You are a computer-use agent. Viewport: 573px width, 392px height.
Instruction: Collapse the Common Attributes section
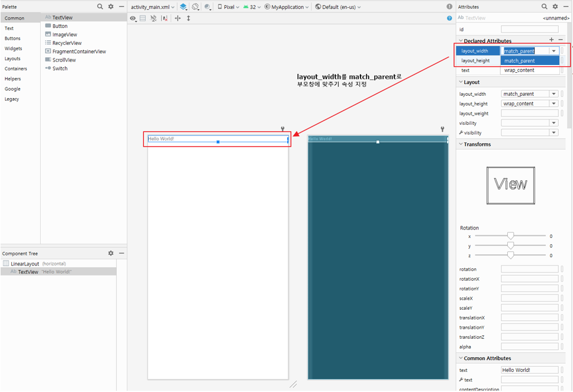[x=461, y=358]
